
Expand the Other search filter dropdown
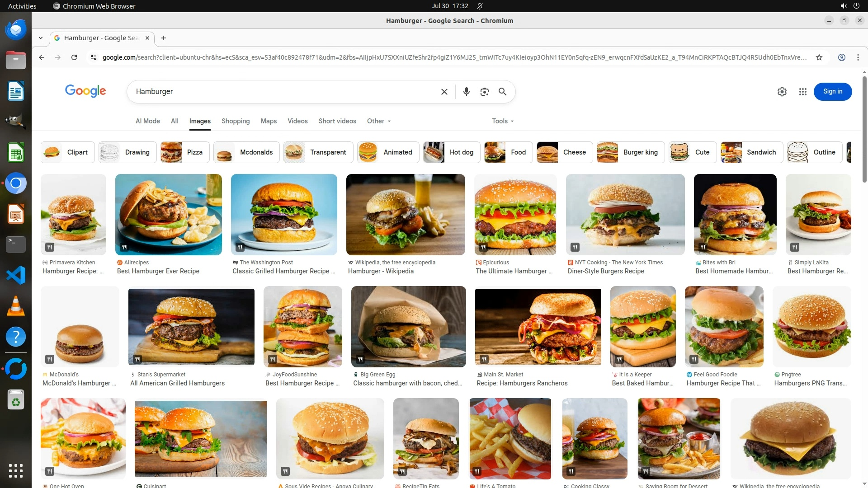pyautogui.click(x=379, y=121)
